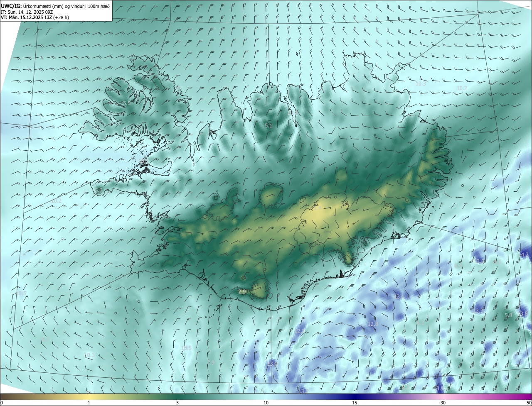The width and height of the screenshot is (532, 406).
Task: Click the title 'Úrkomumætti (mm) og vindur í 100m hæð'
Action: click(66, 6)
